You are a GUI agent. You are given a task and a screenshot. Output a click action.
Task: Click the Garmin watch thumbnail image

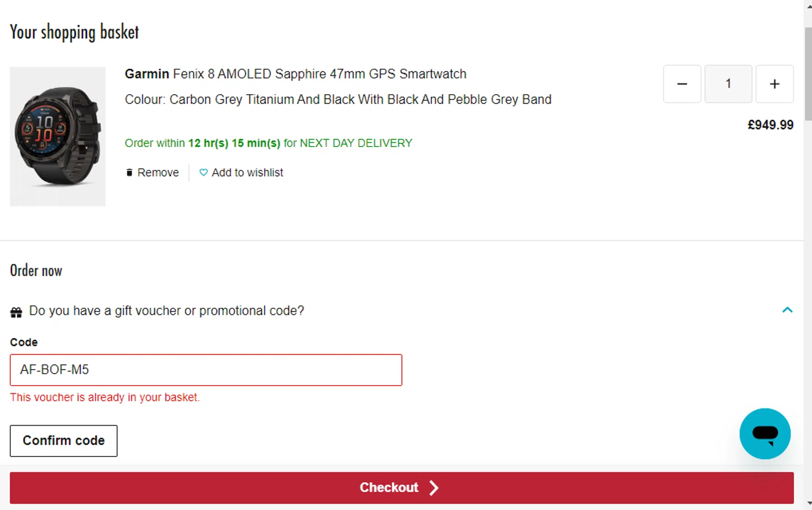(x=57, y=136)
